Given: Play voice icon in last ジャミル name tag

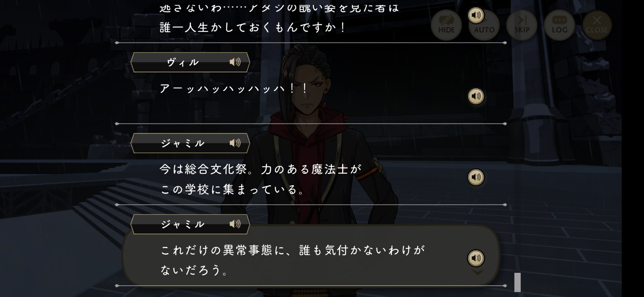Looking at the screenshot, I should (x=235, y=224).
